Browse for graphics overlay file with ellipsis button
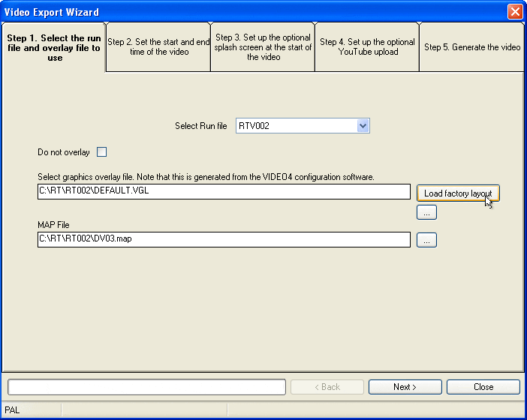The image size is (527, 420). 426,213
